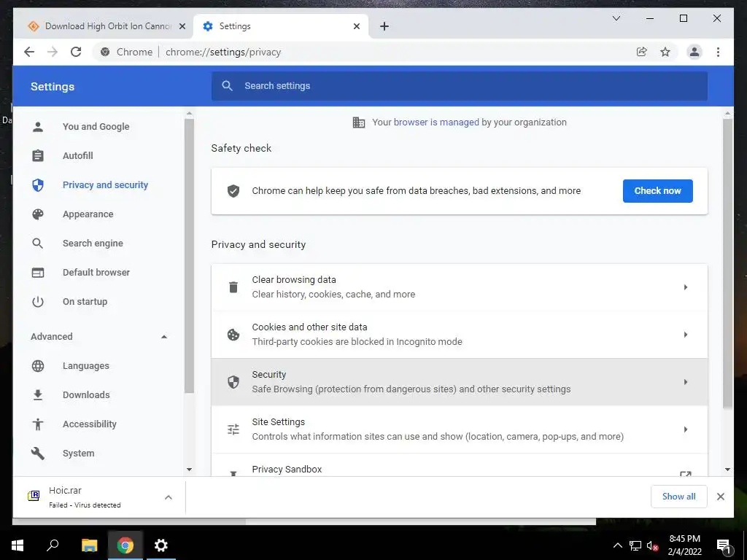Open Site Settings
The image size is (747, 560).
pos(460,429)
